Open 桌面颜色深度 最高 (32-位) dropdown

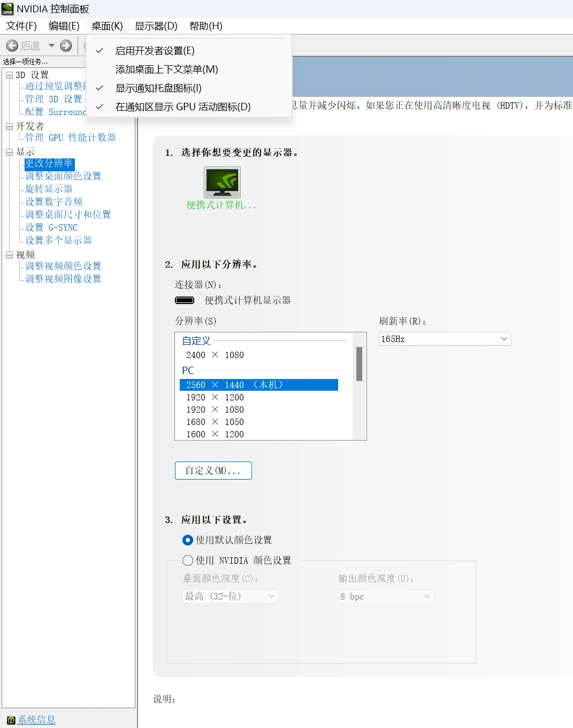(x=231, y=596)
